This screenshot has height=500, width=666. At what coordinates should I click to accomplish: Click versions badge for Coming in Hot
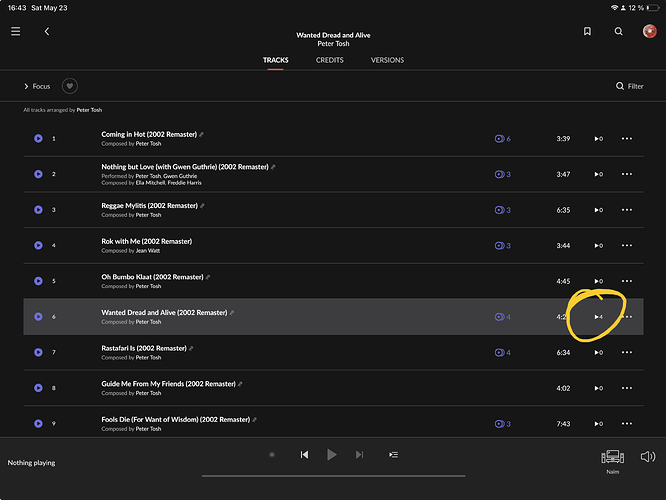click(502, 139)
